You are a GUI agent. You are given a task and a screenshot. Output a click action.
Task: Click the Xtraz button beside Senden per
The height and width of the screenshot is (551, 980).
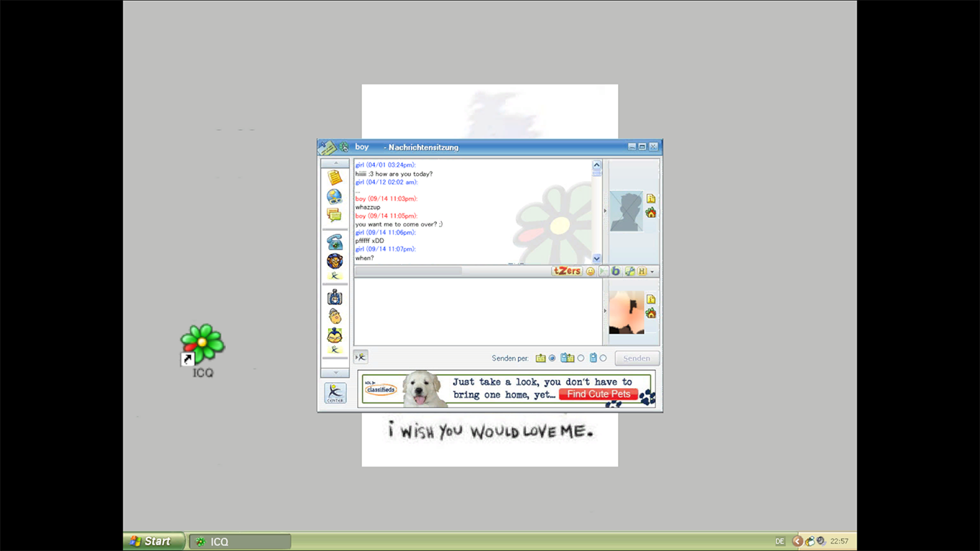(x=361, y=357)
